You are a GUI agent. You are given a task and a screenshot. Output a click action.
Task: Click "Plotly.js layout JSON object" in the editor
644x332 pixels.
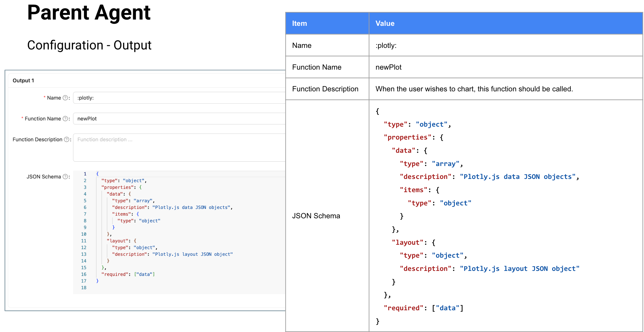[193, 254]
